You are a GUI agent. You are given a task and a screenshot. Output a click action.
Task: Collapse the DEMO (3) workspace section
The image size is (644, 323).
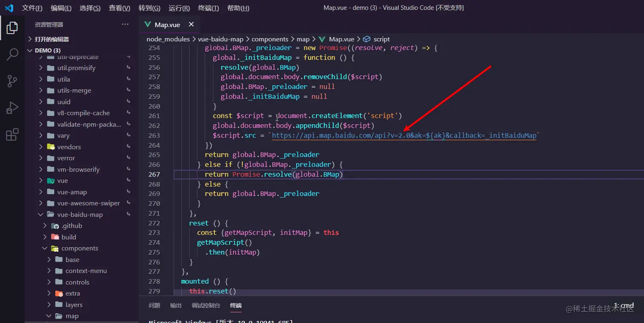click(x=30, y=50)
